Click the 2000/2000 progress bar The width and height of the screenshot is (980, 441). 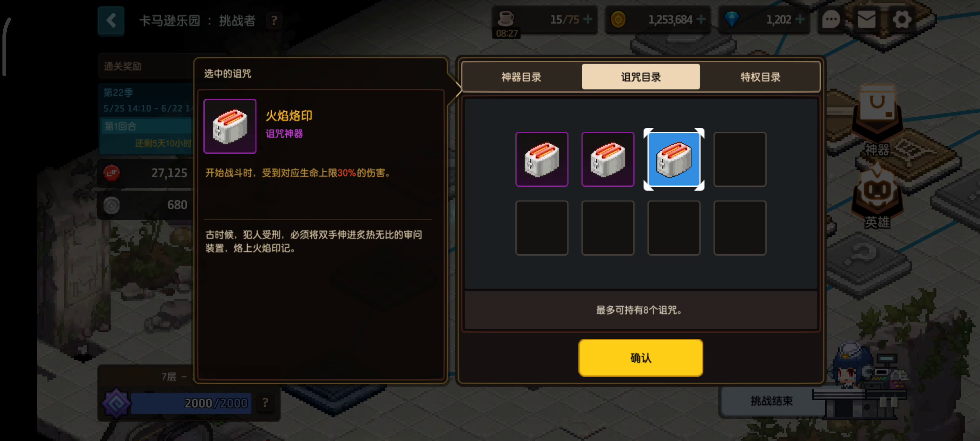[191, 403]
